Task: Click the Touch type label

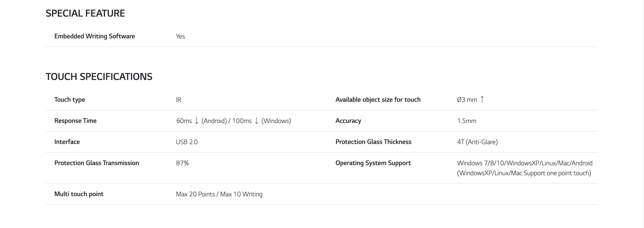Action: click(x=69, y=100)
